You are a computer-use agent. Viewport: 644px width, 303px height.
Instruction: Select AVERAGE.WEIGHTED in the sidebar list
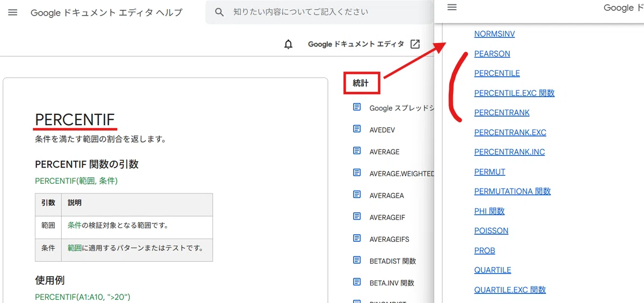[x=401, y=174]
